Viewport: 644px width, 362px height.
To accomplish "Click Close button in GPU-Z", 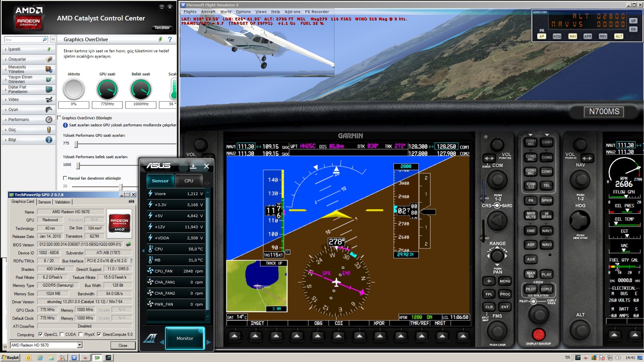I will (x=123, y=345).
